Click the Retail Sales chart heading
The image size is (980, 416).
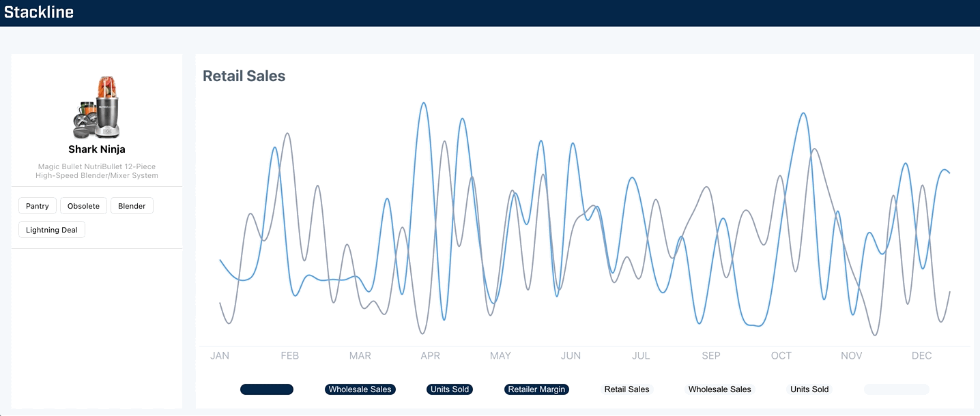point(244,76)
